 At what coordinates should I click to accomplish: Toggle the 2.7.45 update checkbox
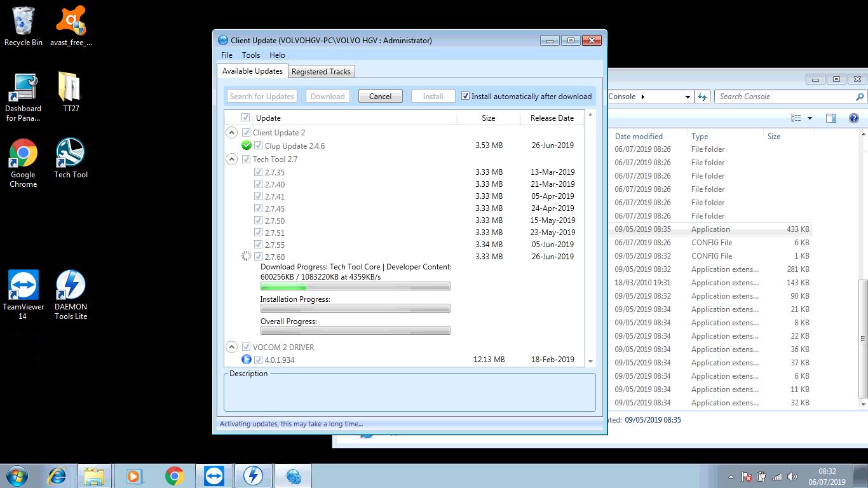pos(258,208)
